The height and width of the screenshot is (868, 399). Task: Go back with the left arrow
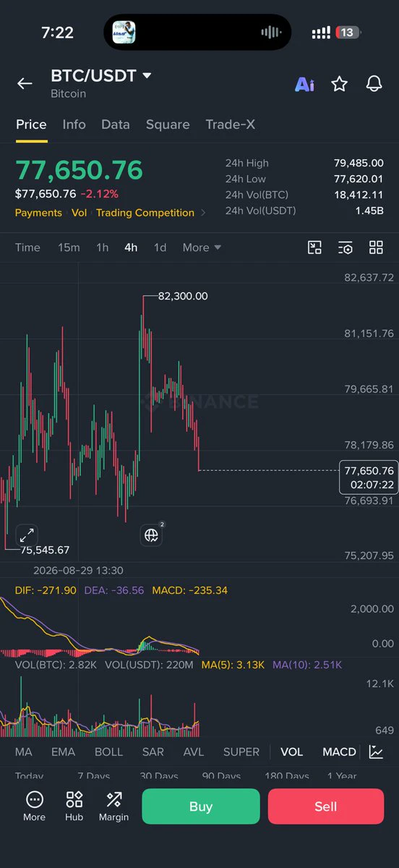(x=25, y=84)
